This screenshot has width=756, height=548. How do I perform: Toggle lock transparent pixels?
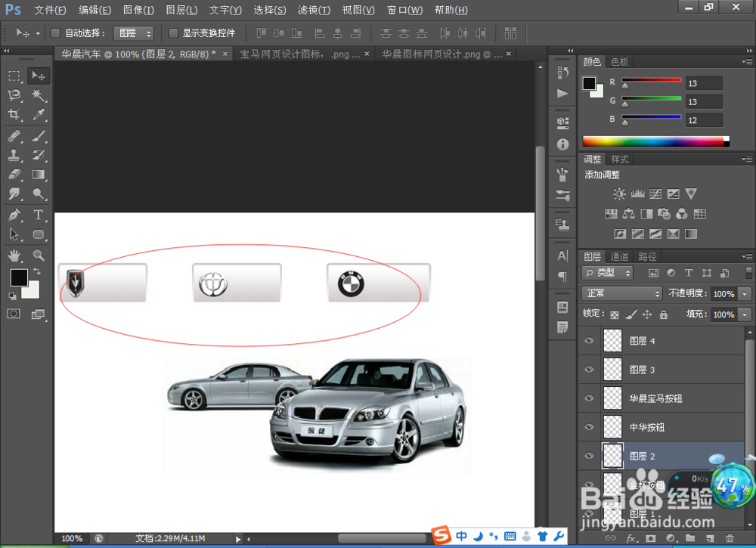point(614,314)
